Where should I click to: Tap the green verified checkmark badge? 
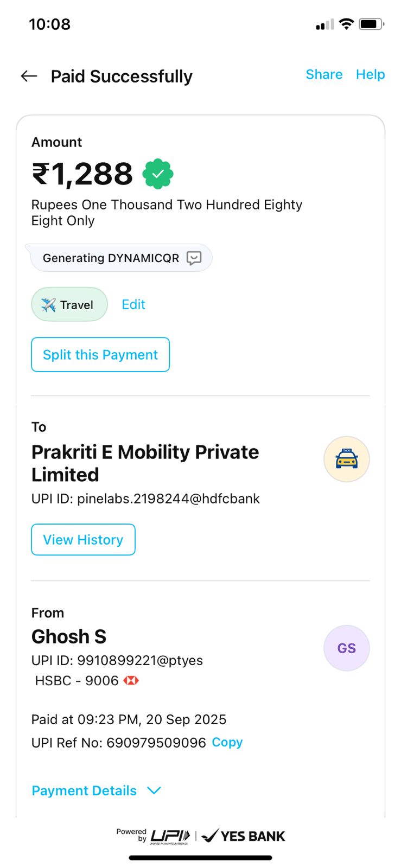click(158, 174)
